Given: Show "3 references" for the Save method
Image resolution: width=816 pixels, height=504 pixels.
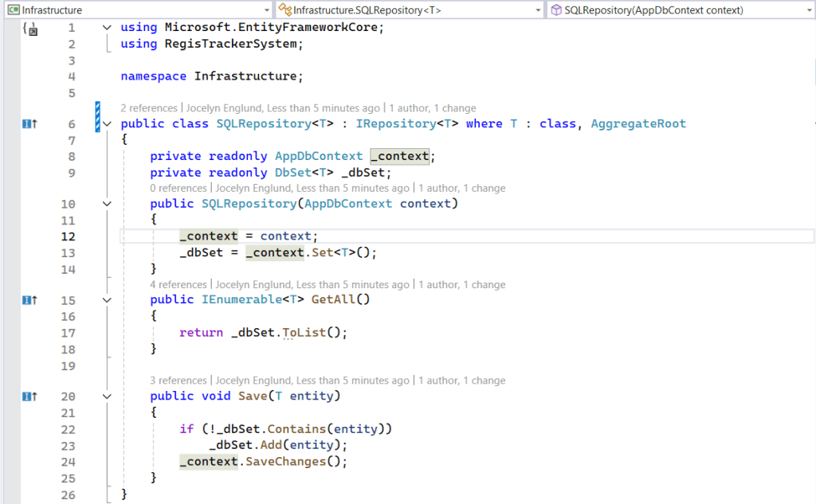Looking at the screenshot, I should 178,381.
